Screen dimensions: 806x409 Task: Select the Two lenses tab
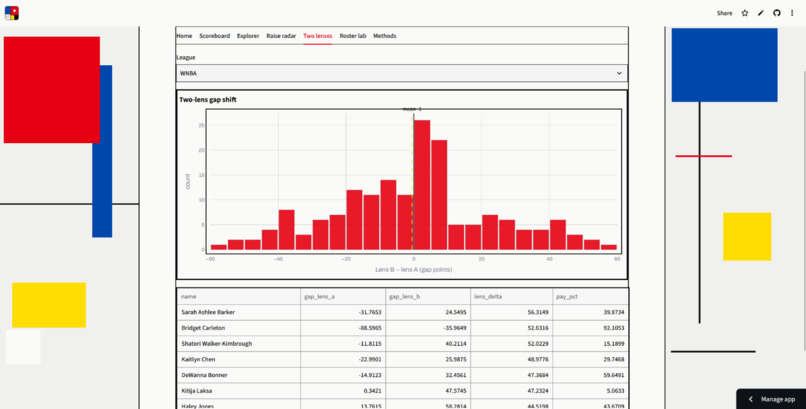[318, 36]
